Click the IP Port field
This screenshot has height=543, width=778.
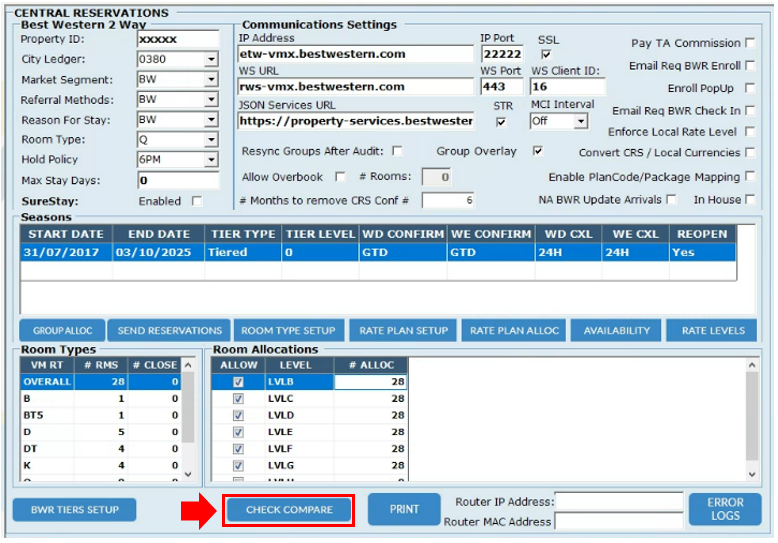coord(502,54)
